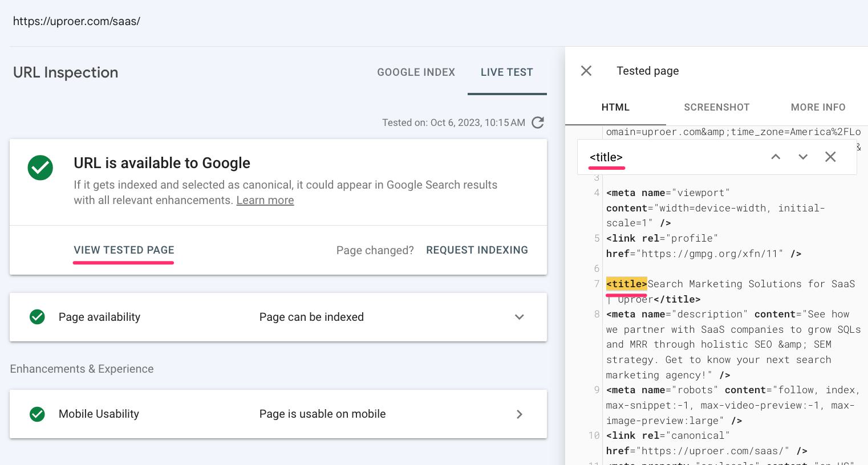
Task: Click the Page availability green checkmark
Action: [x=37, y=317]
